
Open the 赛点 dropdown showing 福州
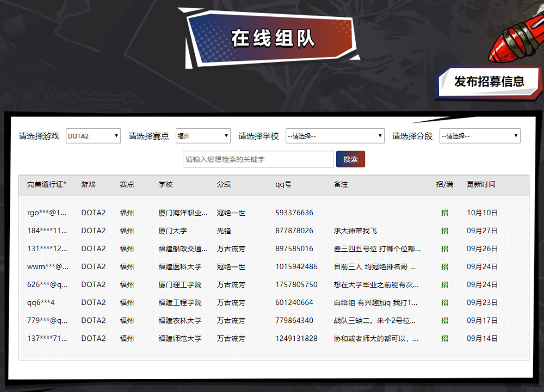(202, 135)
